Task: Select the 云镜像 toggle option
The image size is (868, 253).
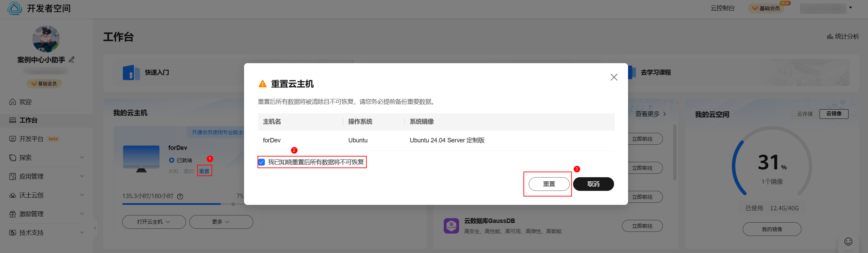Action: click(834, 114)
